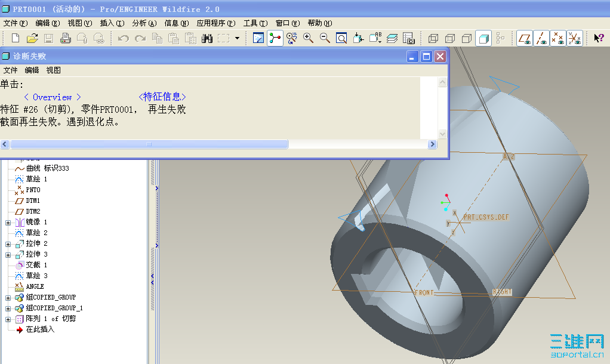Open the 应用程序(P) menu

pos(216,23)
